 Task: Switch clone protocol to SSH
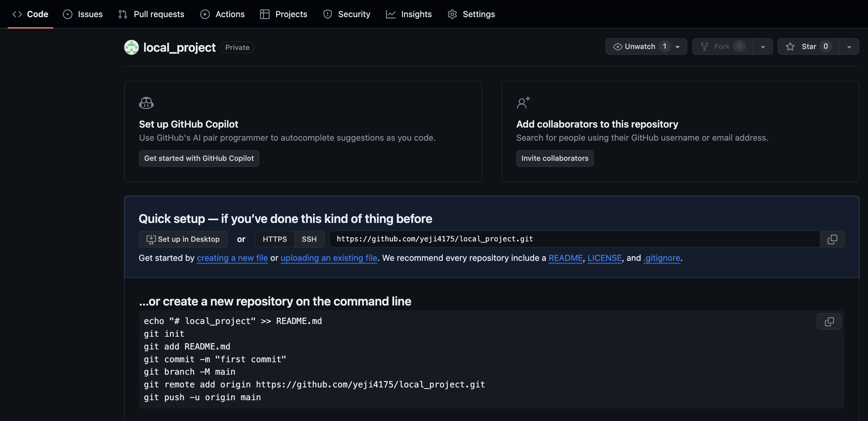click(x=309, y=239)
